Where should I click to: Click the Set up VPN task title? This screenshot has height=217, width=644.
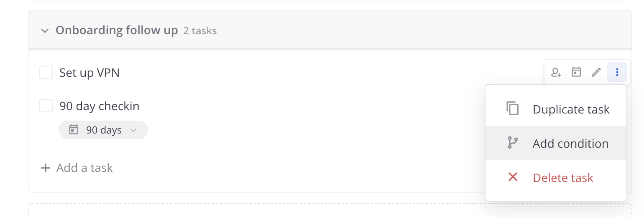click(x=89, y=73)
